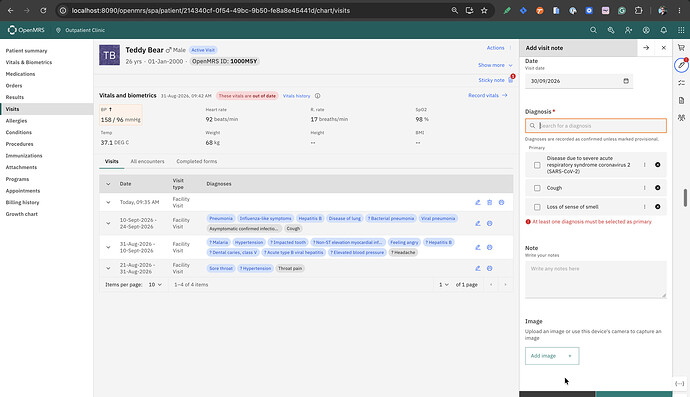Open the patient search magnifier icon
Screen dimensions: 690x397
tap(593, 30)
